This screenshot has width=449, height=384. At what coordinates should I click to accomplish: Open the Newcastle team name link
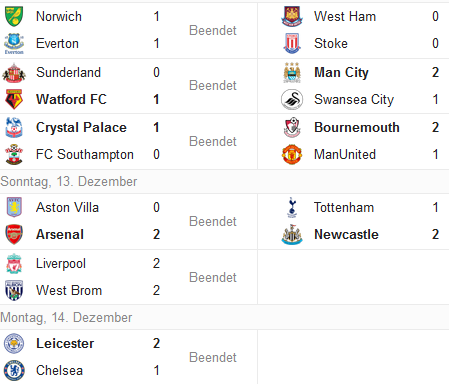click(x=346, y=234)
